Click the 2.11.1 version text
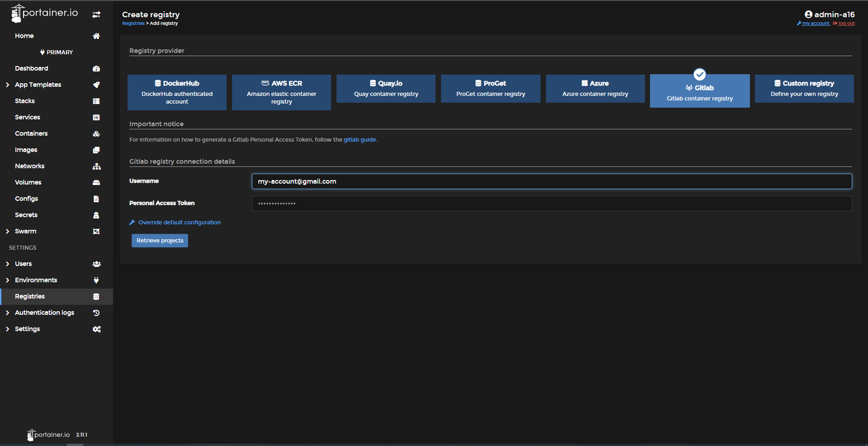Screen dimensions: 868x446 81,435
